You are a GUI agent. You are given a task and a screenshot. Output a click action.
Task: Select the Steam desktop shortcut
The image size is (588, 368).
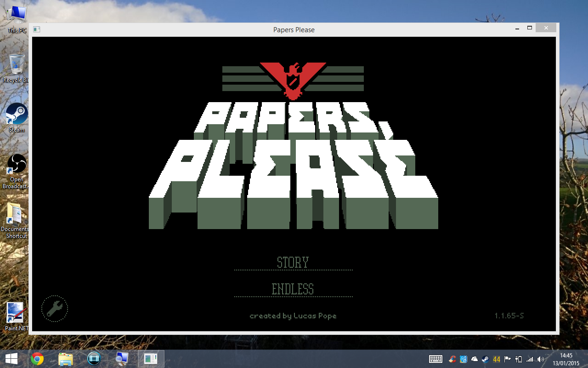17,118
